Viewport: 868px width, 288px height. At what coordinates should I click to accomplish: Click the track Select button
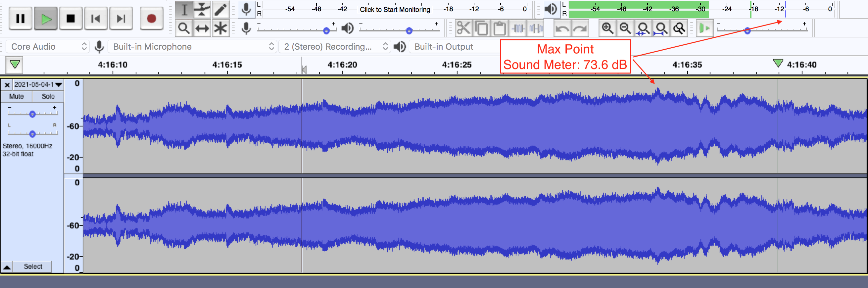pos(33,266)
